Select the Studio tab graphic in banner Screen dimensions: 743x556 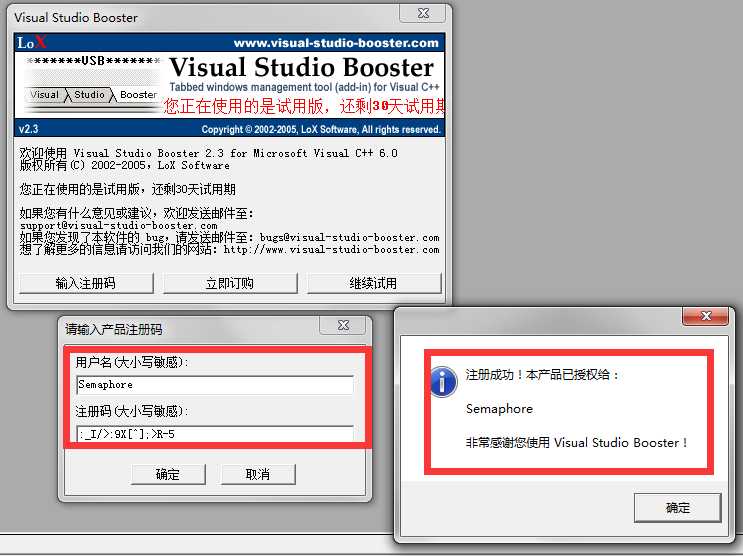coord(89,94)
